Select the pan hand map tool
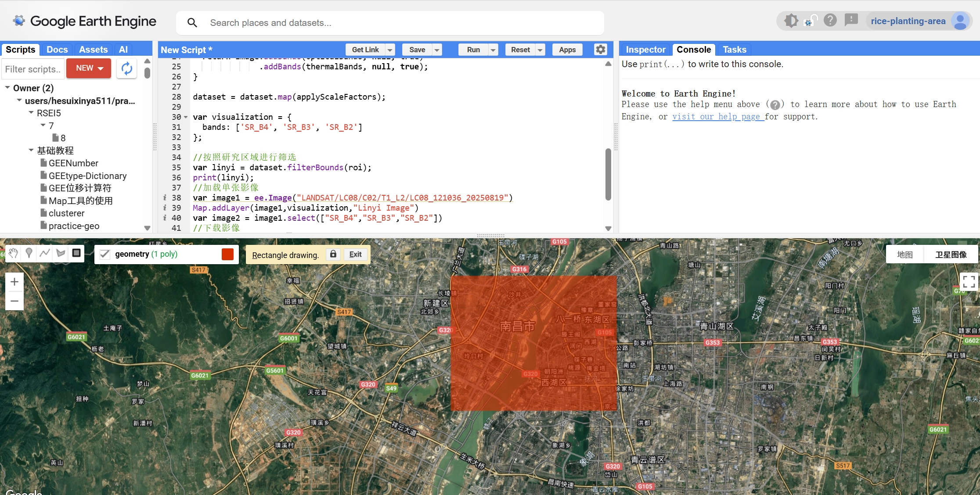 click(13, 253)
